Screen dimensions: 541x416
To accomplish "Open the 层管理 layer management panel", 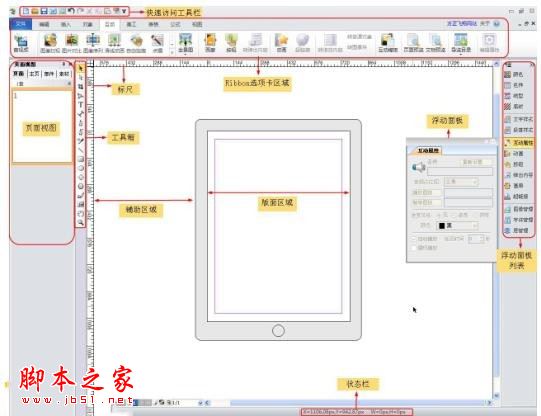I will click(x=517, y=230).
